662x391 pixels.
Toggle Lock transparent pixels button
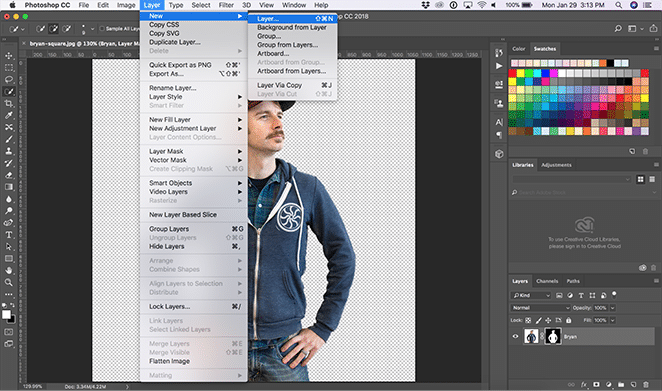[x=528, y=320]
